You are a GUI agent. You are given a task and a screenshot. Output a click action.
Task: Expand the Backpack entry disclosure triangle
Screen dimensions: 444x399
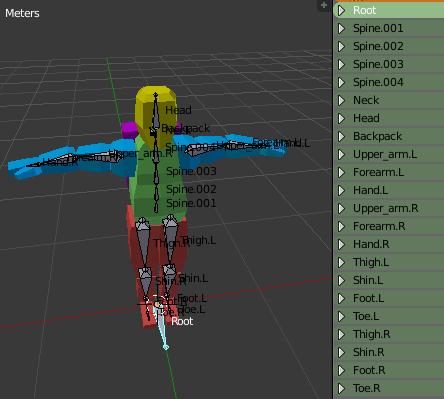pos(341,136)
